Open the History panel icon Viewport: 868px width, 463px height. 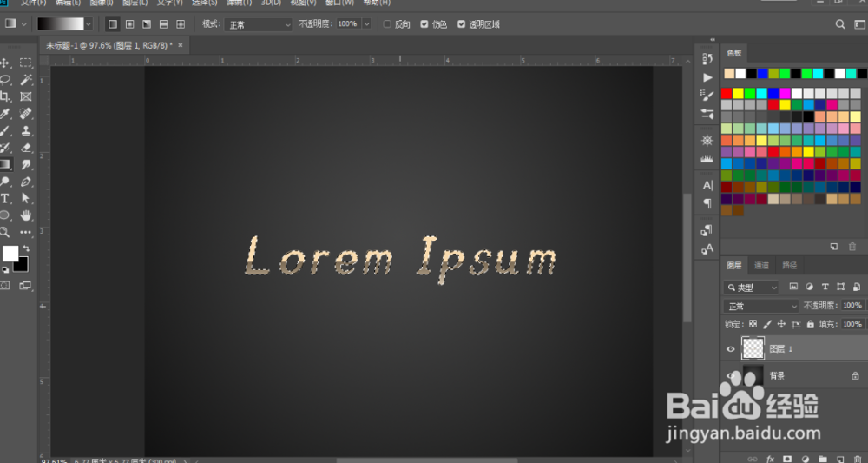pyautogui.click(x=707, y=59)
